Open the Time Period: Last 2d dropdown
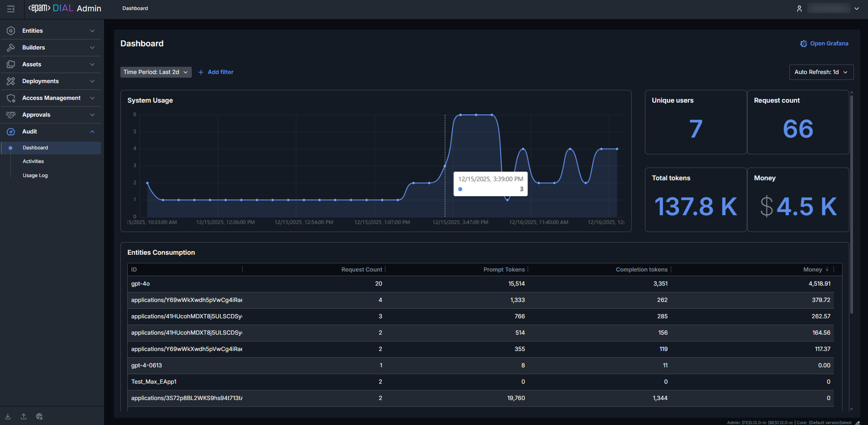Viewport: 868px width, 425px height. [155, 72]
